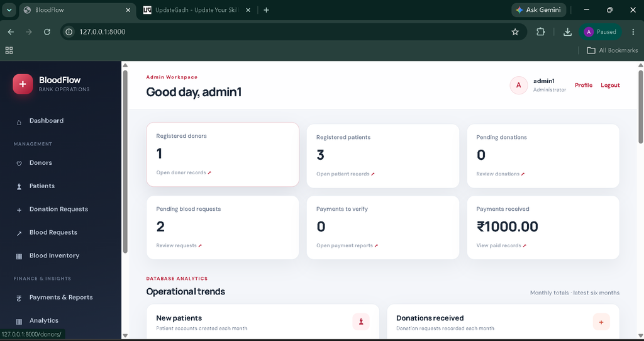Click the Registered patients count 3
The image size is (644, 341).
(320, 155)
